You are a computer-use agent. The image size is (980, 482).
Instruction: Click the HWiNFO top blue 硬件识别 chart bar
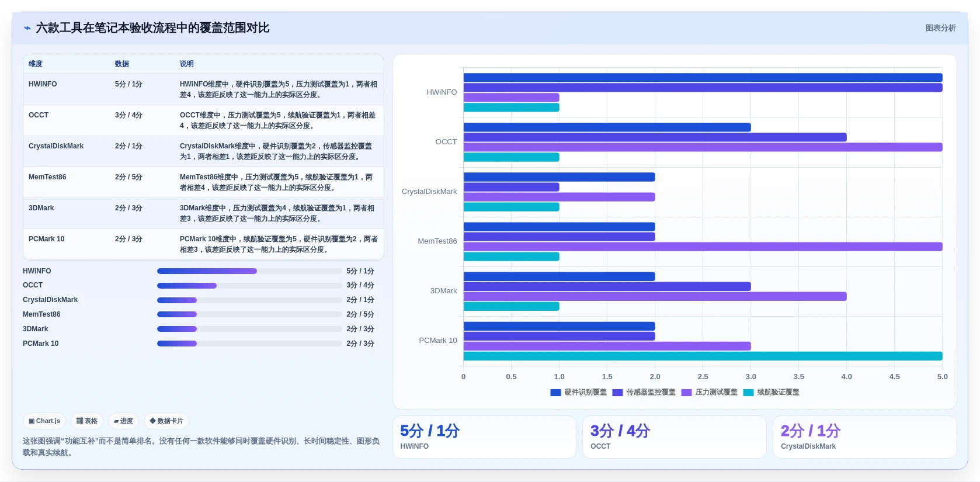click(703, 78)
